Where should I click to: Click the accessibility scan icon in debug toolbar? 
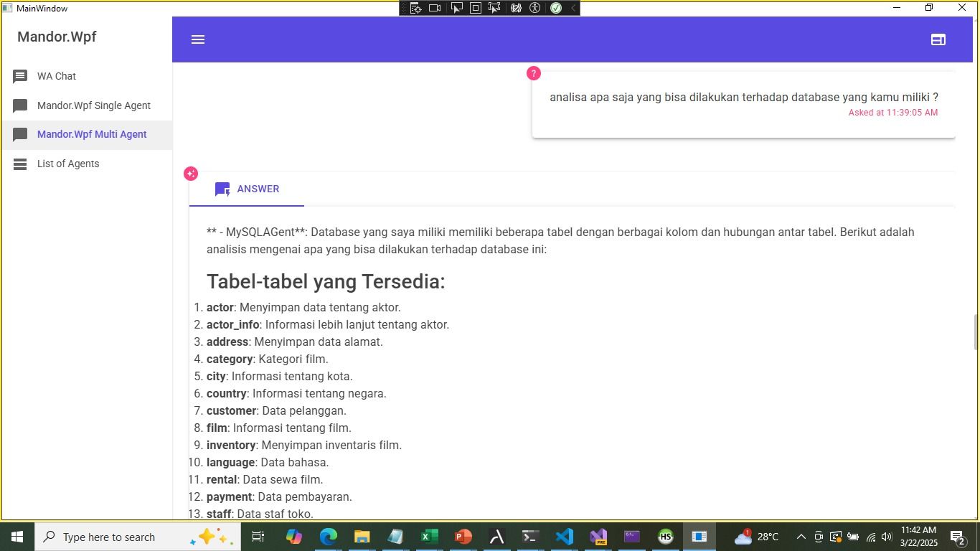point(535,8)
